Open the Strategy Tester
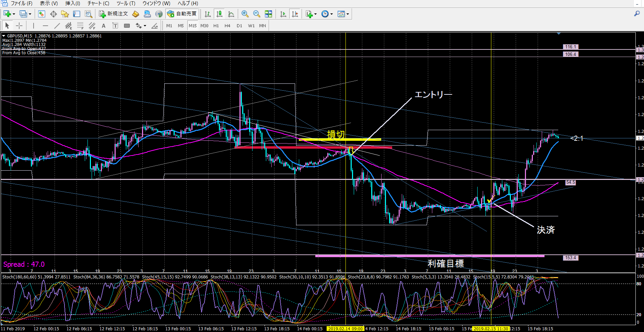 click(88, 14)
